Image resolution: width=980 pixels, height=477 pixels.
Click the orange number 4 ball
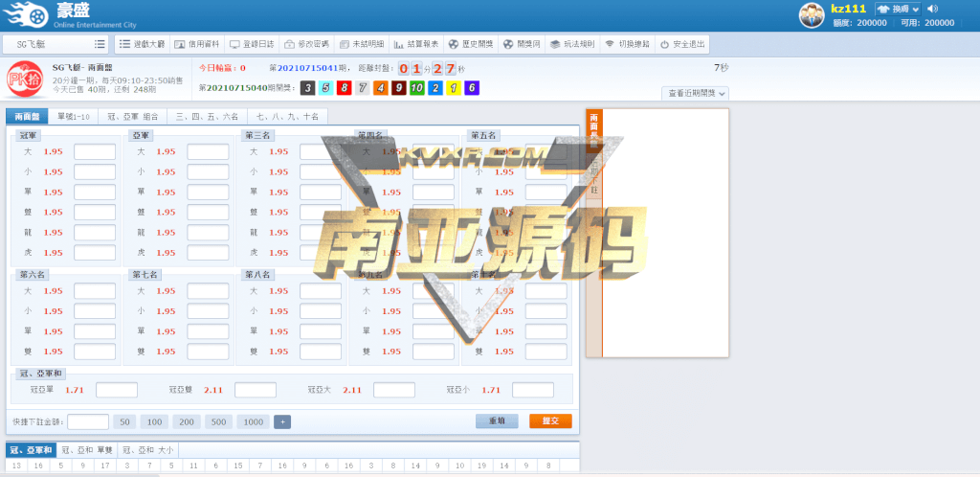click(x=381, y=88)
